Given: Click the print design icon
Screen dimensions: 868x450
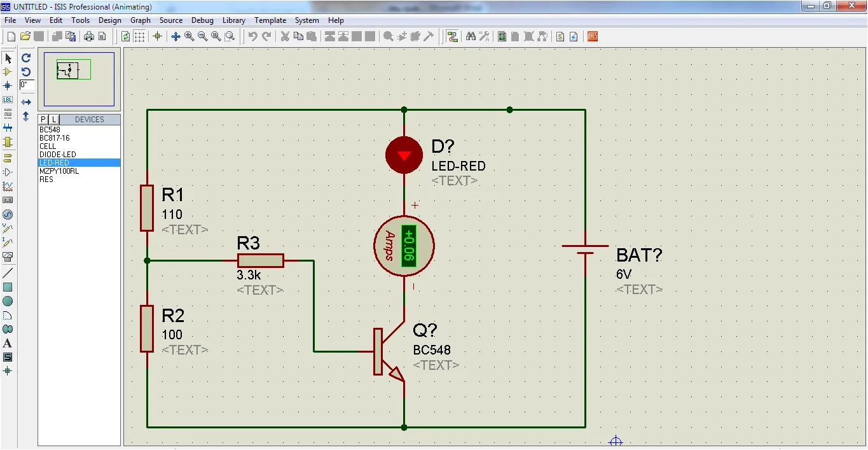Looking at the screenshot, I should coord(89,36).
